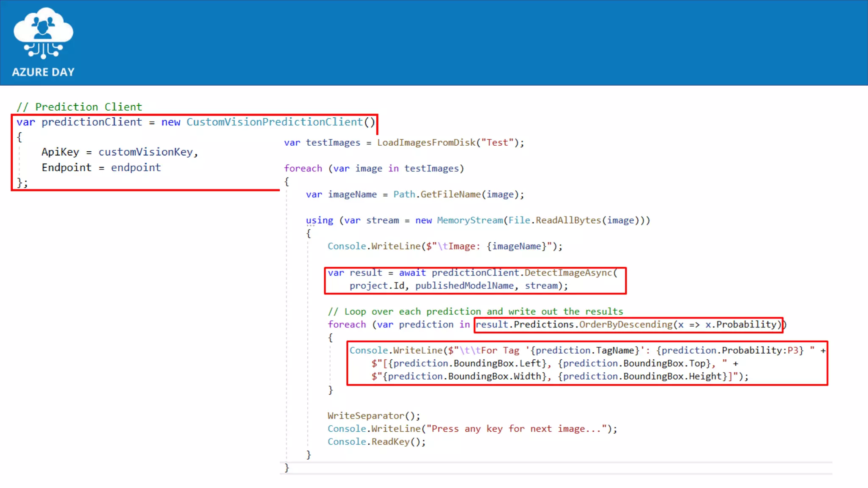
Task: Click LoadImagesFromDisk method call
Action: point(426,143)
